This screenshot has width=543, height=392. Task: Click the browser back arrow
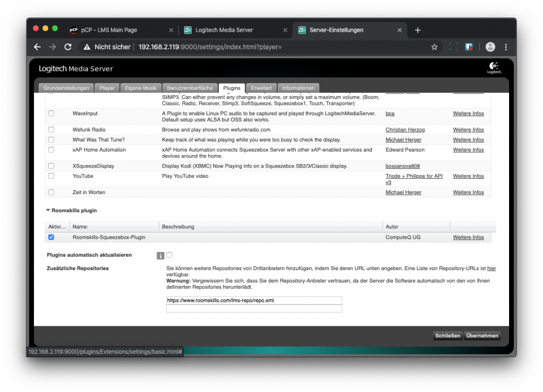click(x=38, y=47)
